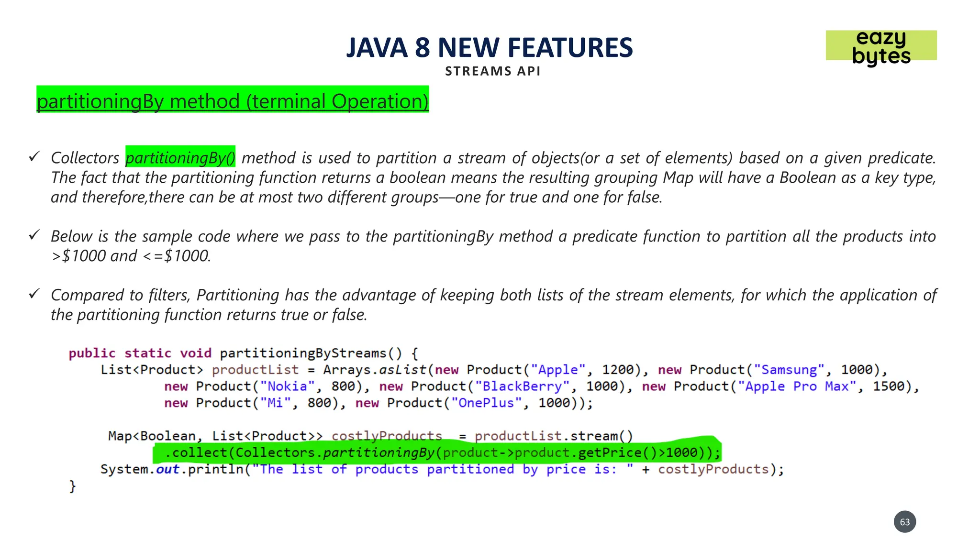Click the first bullet checkmark before Collectors

coord(34,156)
